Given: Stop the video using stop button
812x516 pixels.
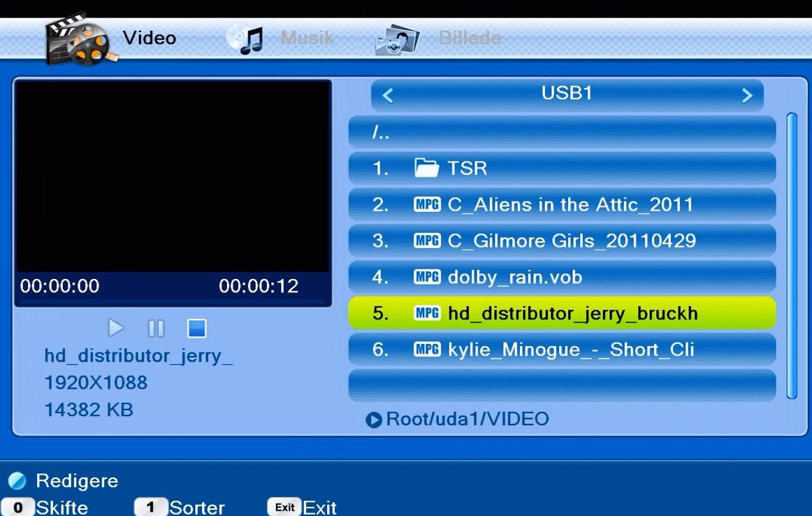Looking at the screenshot, I should 196,328.
